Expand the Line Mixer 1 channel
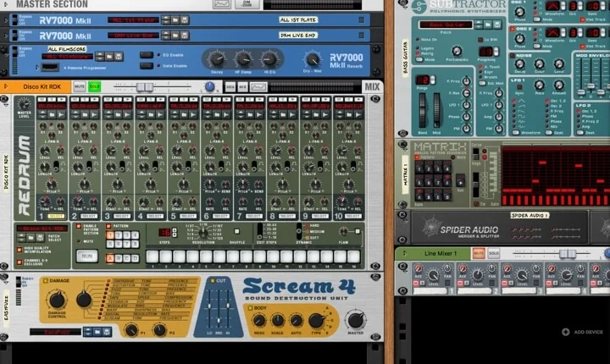610x364 pixels. (405, 254)
